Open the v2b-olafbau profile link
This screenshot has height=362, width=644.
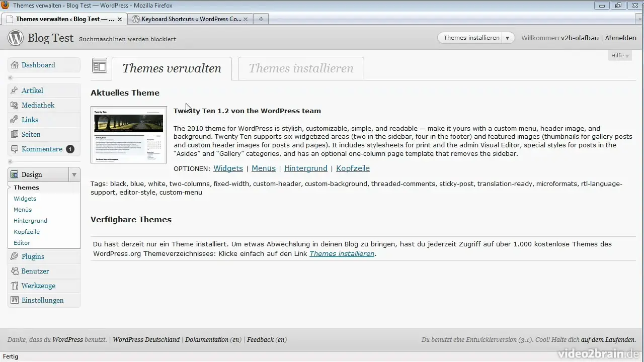[580, 38]
